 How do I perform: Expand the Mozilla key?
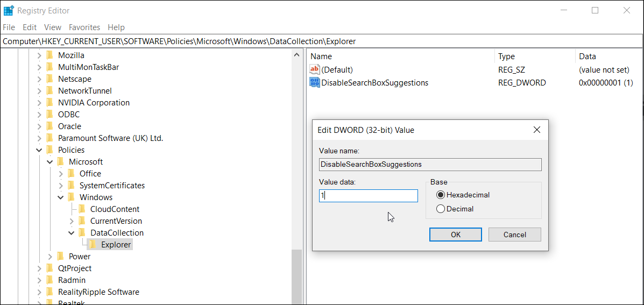39,55
